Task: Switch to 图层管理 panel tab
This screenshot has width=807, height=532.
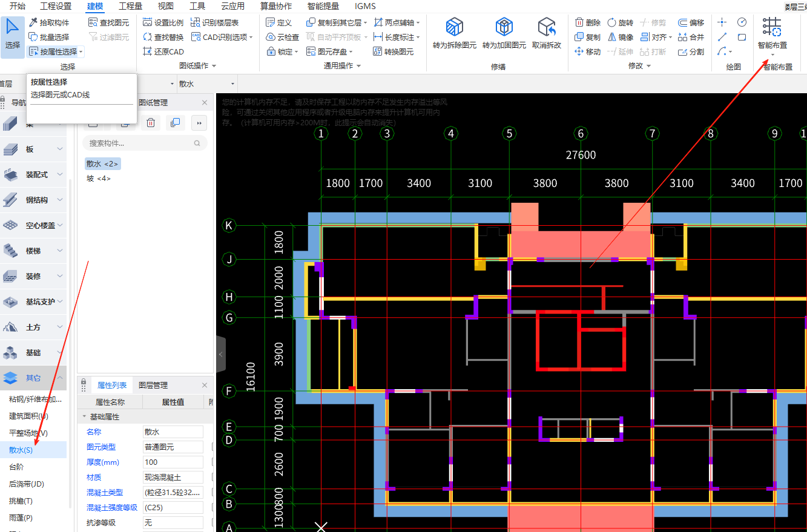Action: [x=153, y=385]
